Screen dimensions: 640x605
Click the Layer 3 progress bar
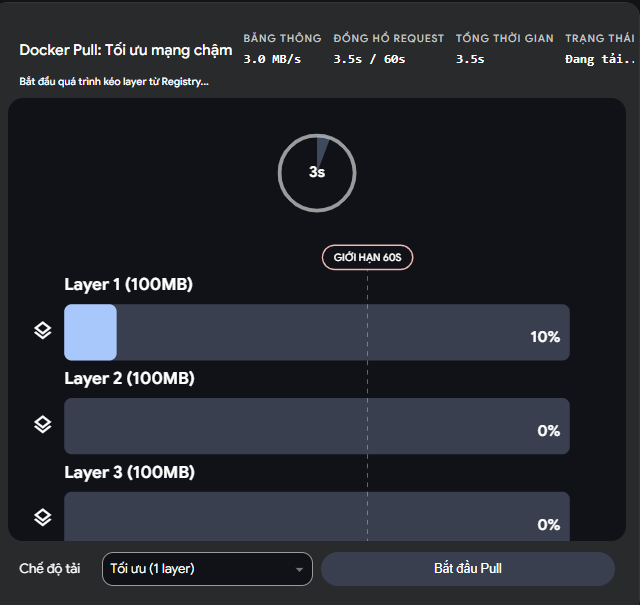(317, 516)
